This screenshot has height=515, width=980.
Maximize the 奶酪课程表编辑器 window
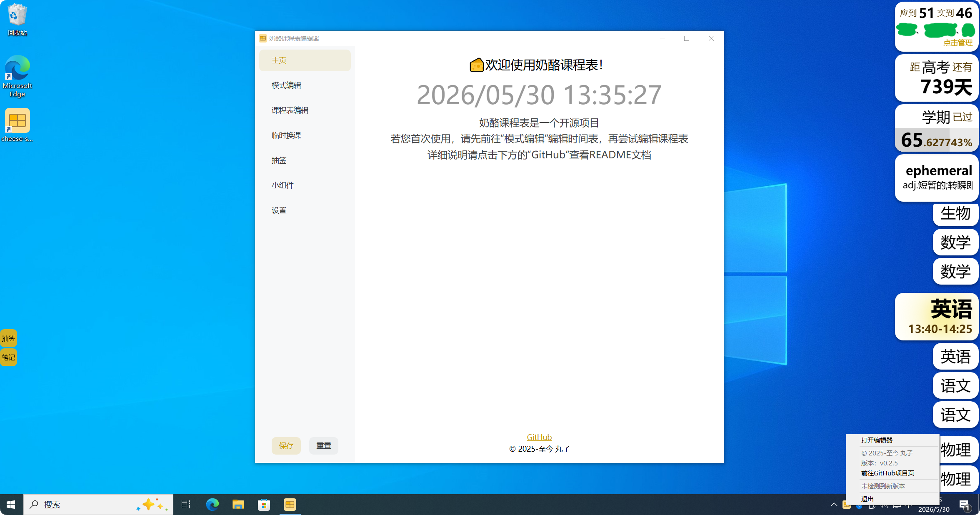coord(687,38)
